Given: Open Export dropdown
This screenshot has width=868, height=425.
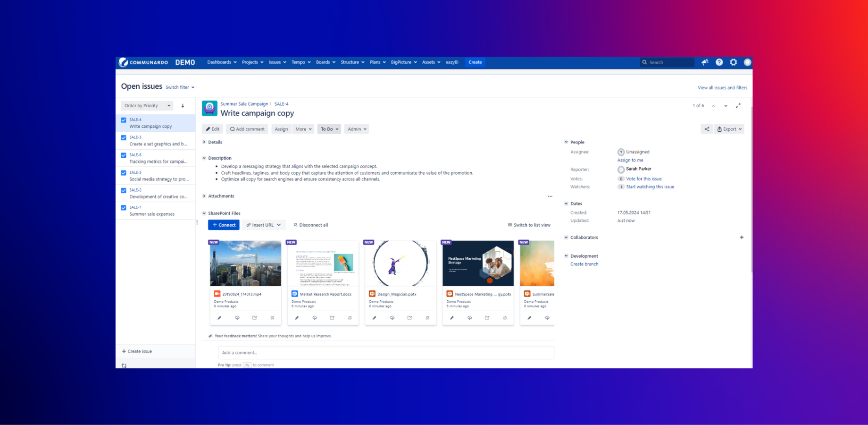Looking at the screenshot, I should 729,129.
